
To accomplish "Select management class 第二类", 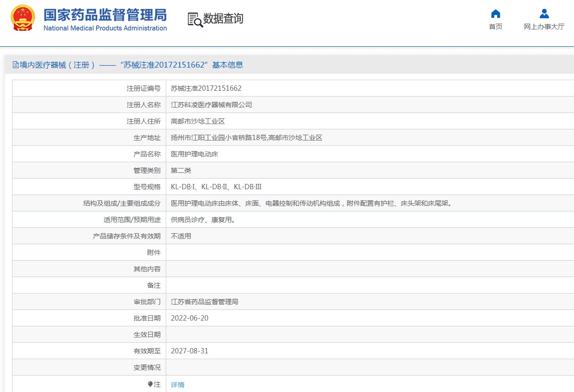I will [x=181, y=170].
